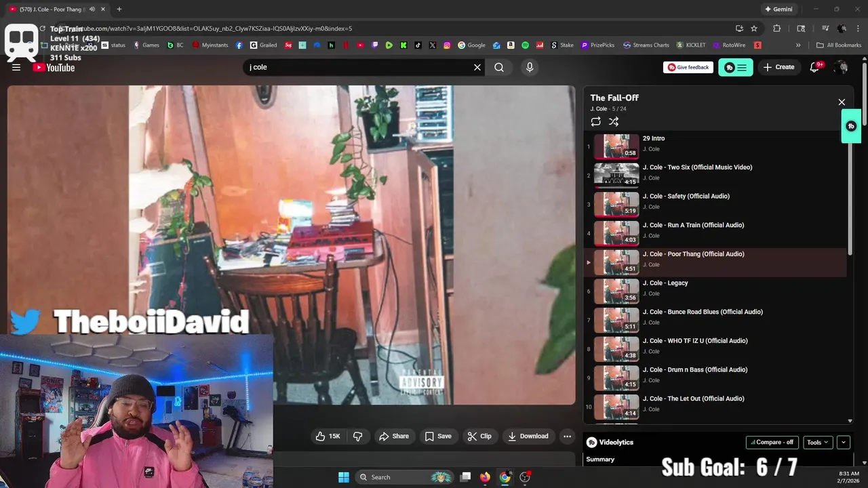Bookmark this page with star icon

pyautogui.click(x=754, y=28)
